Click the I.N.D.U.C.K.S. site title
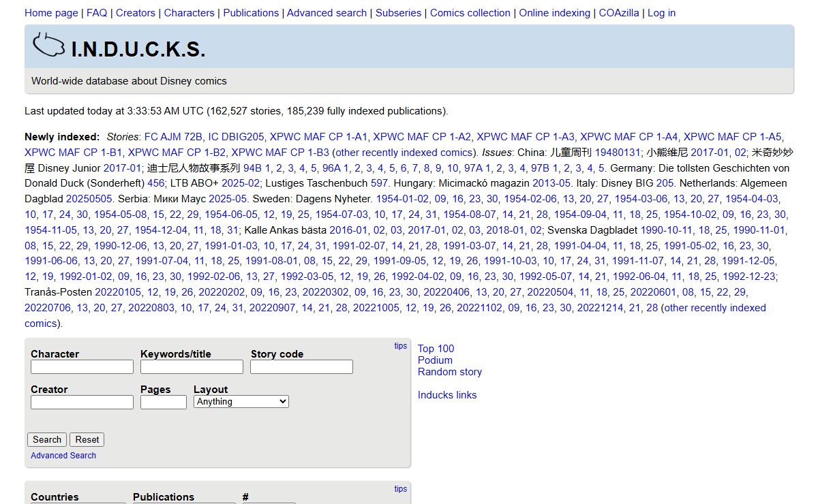Viewport: 818px width, 504px height. (138, 49)
